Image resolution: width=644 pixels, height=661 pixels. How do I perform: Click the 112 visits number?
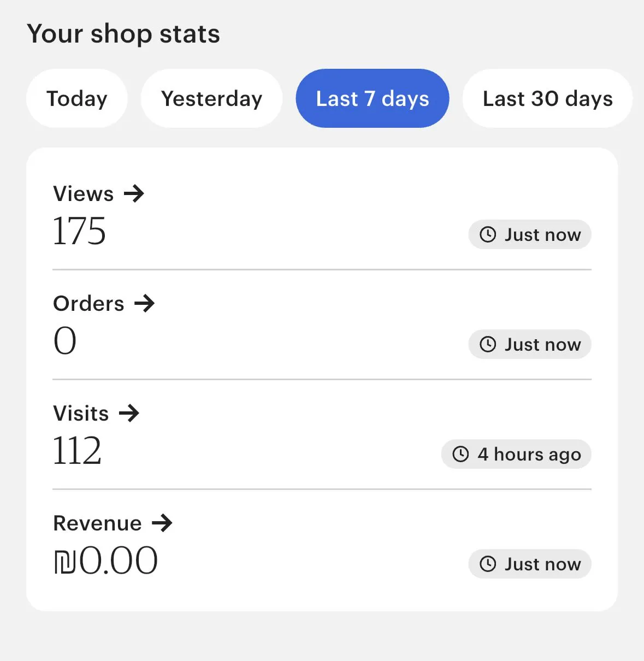click(77, 451)
